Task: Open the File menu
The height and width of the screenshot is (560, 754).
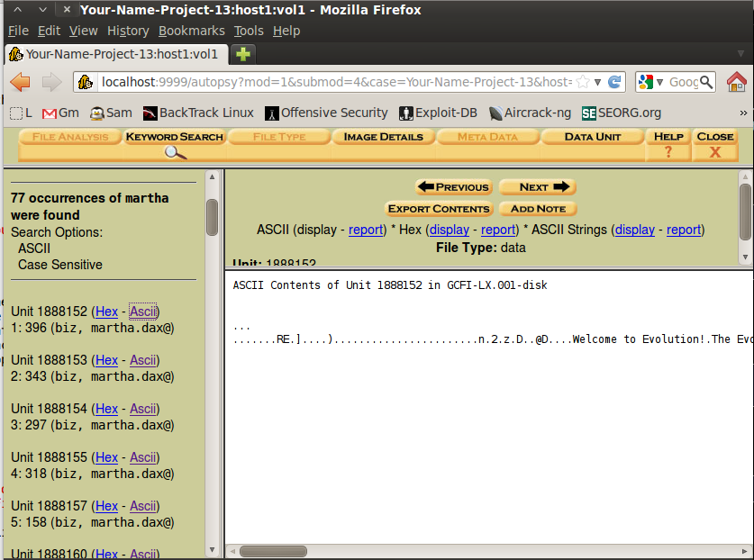Action: pos(18,31)
